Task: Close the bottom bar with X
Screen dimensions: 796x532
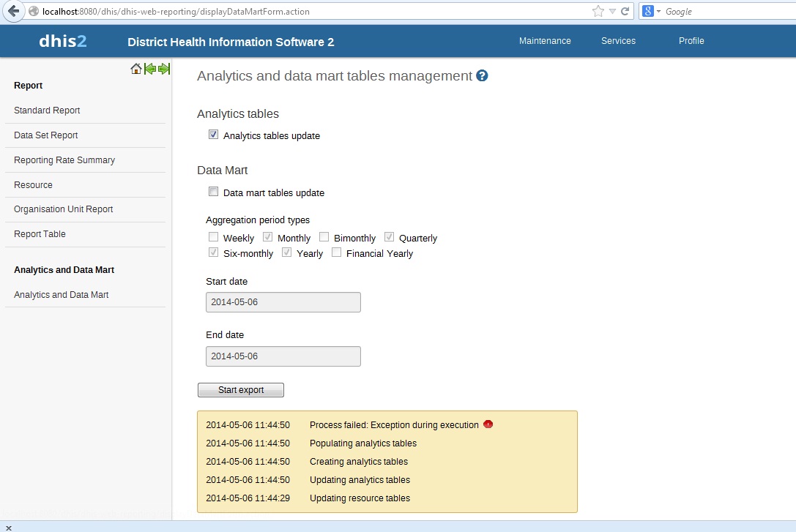Action: 9,528
